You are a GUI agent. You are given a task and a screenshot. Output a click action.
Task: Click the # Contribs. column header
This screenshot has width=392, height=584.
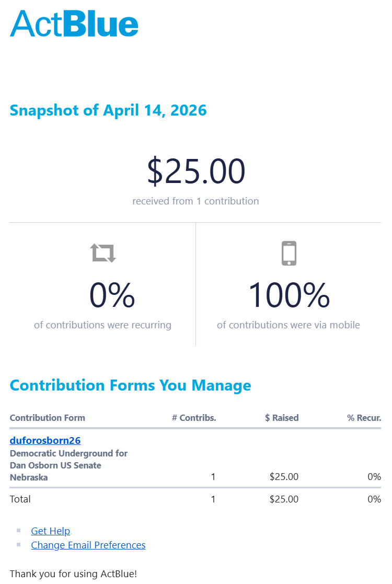click(194, 418)
